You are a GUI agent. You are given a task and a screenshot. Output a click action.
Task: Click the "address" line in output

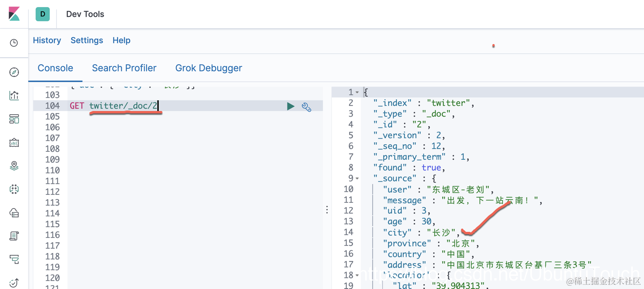click(487, 265)
